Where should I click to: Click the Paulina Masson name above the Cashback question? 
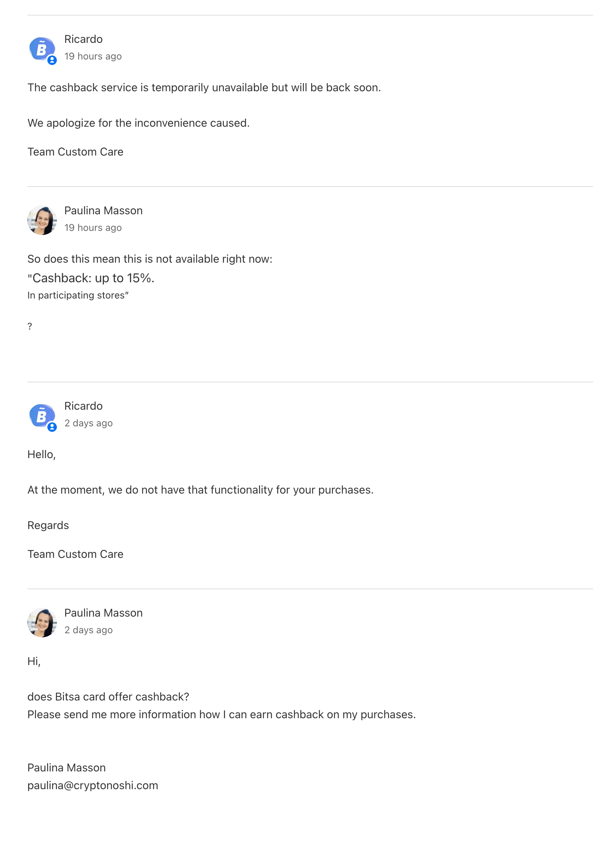[103, 211]
